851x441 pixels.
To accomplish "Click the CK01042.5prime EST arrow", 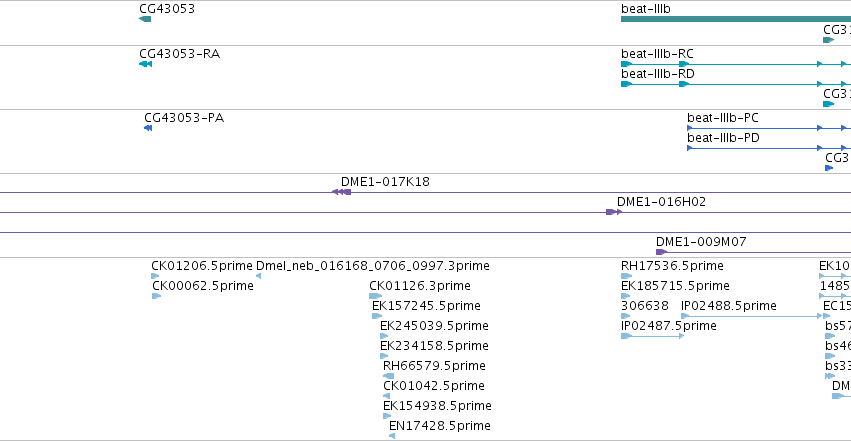I will coord(386,396).
